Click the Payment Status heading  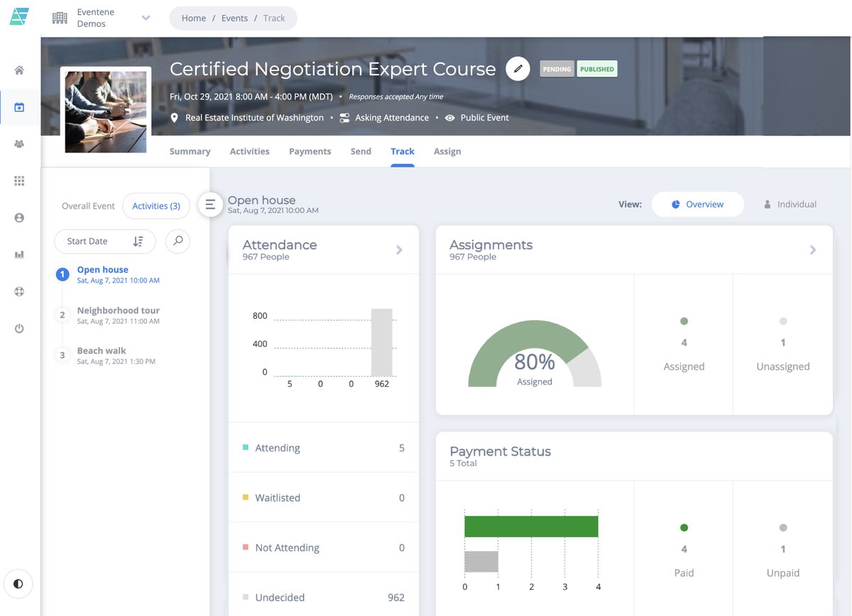click(x=500, y=451)
